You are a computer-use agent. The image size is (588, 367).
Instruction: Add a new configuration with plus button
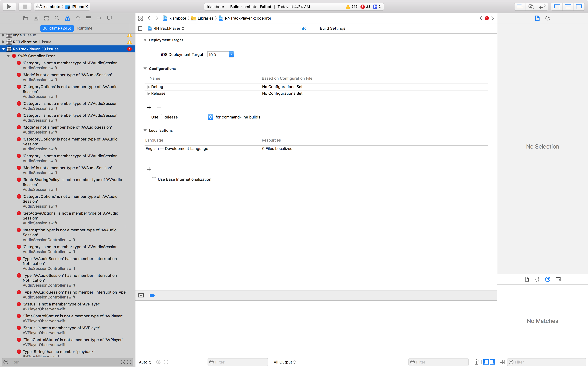pyautogui.click(x=149, y=107)
